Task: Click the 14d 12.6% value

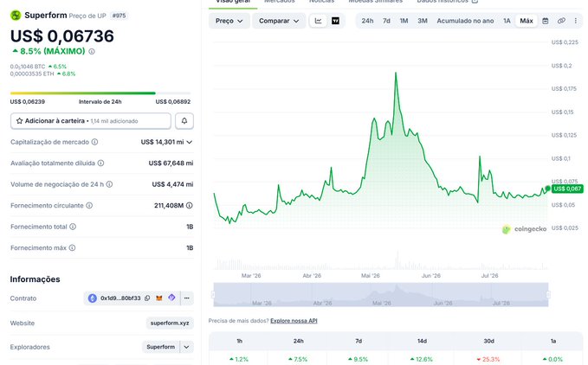Action: (x=422, y=359)
